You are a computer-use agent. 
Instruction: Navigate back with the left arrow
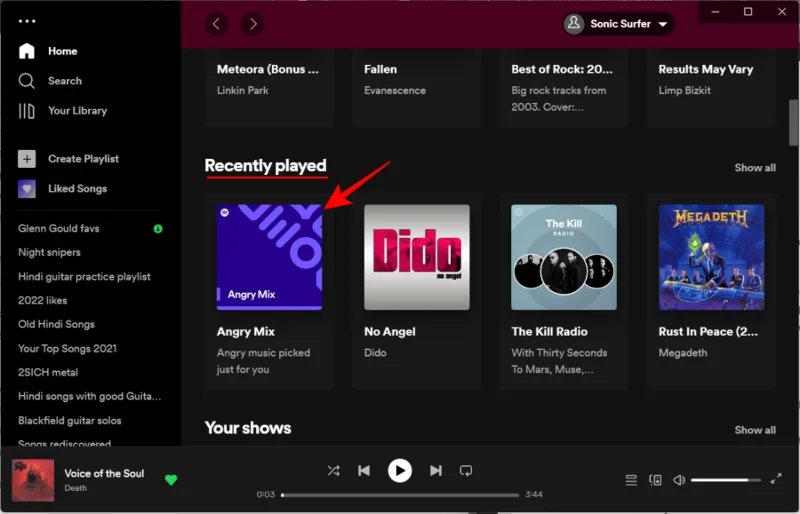(216, 23)
